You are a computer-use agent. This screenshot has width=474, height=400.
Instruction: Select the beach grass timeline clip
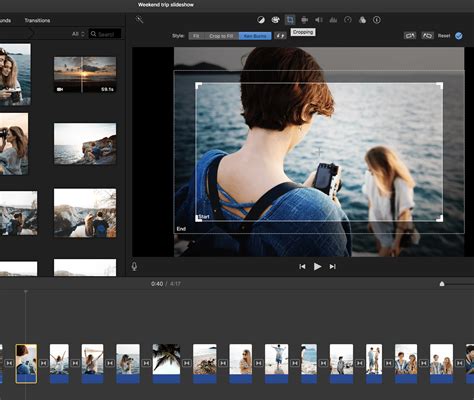click(205, 364)
